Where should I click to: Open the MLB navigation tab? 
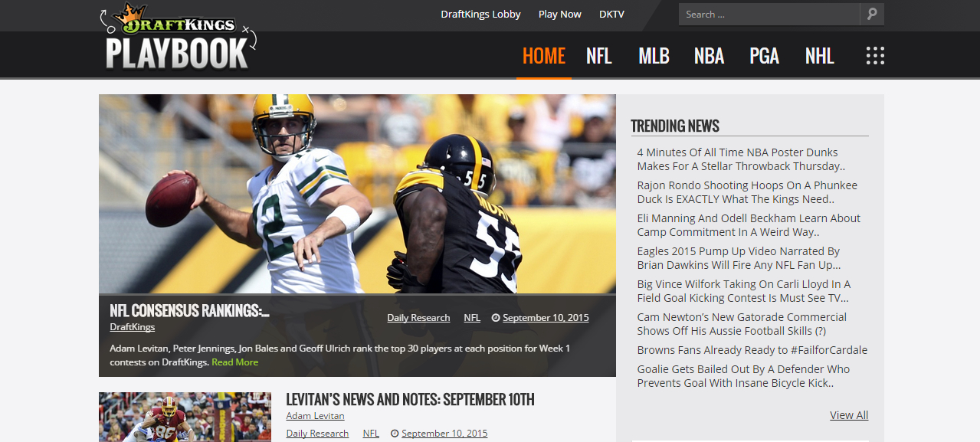tap(654, 56)
